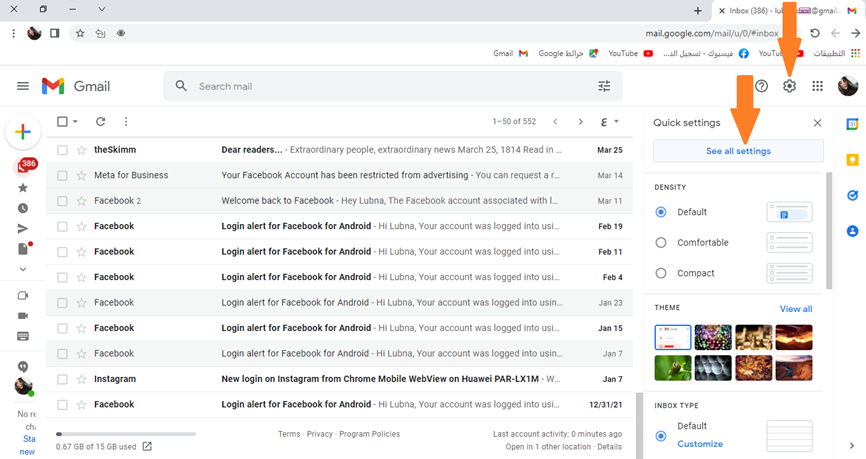Open Google Calendar side panel icon
866x459 pixels.
point(853,124)
